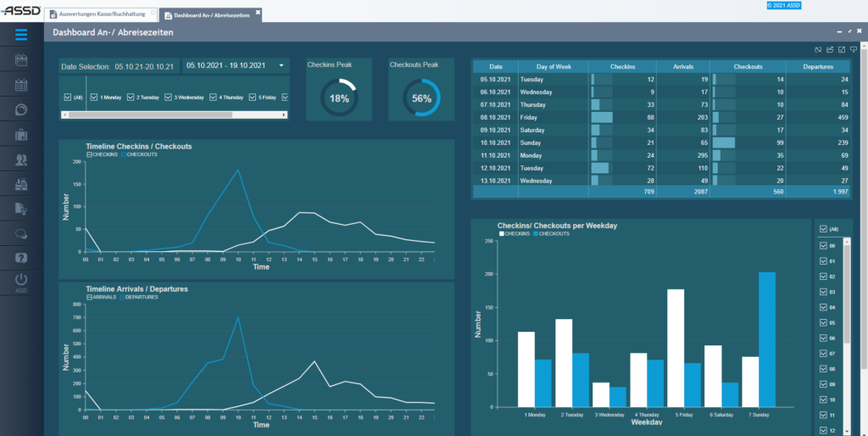868x436 pixels.
Task: Click the © 2021 ASSD label
Action: pyautogui.click(x=782, y=6)
